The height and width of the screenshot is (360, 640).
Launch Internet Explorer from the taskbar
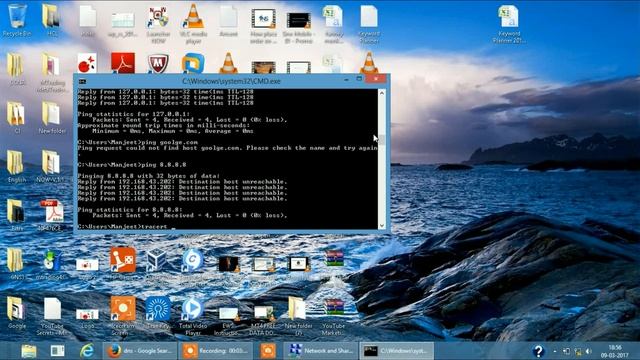[87, 351]
